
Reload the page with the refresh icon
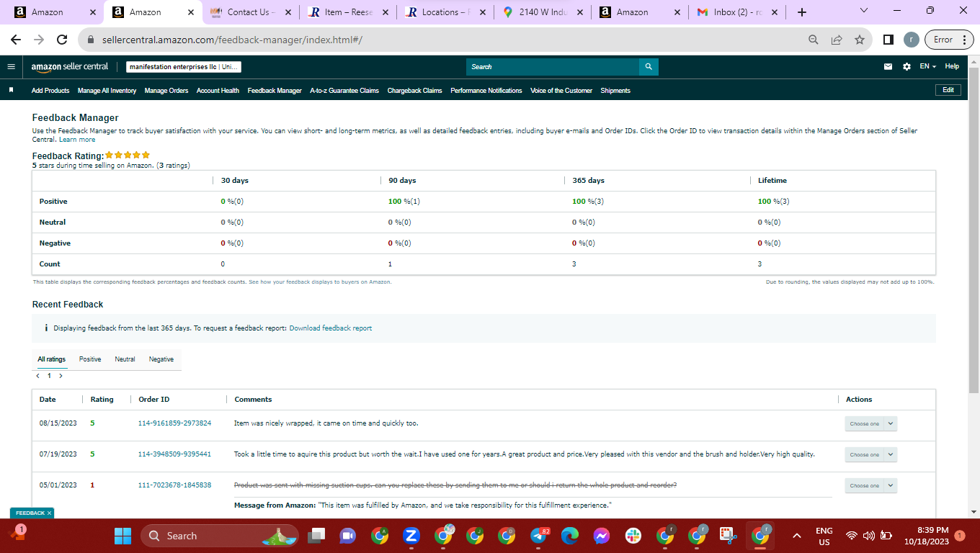point(62,40)
